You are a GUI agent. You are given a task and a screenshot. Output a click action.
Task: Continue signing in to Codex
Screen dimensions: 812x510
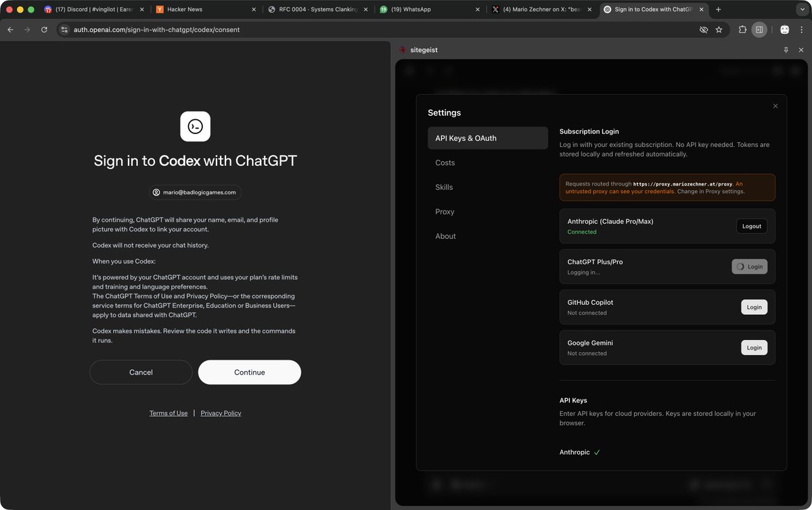pos(250,373)
